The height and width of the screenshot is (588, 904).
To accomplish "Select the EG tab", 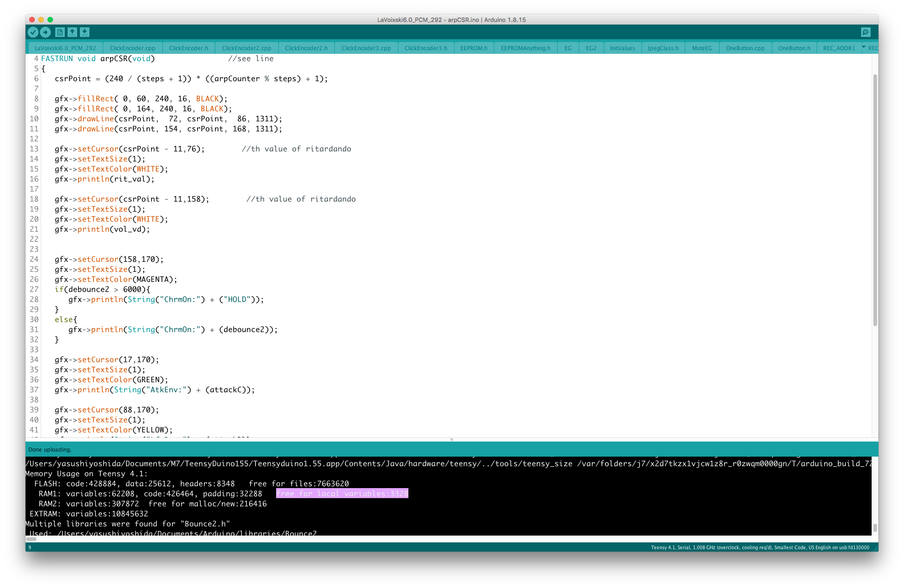I will coord(568,48).
